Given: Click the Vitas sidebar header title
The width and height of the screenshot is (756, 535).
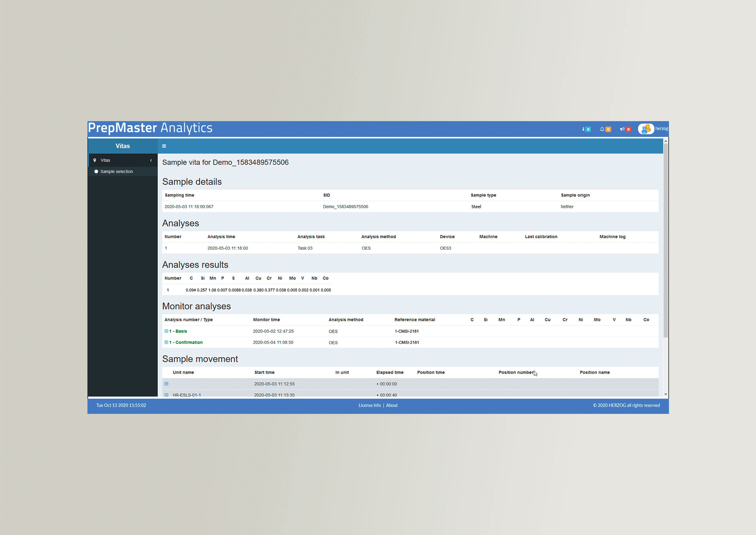Looking at the screenshot, I should [123, 146].
